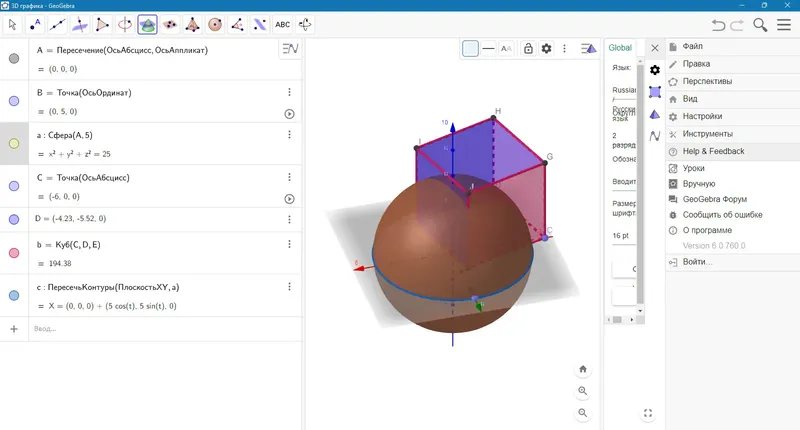
Task: Enter fullscreen mode
Action: click(x=648, y=413)
